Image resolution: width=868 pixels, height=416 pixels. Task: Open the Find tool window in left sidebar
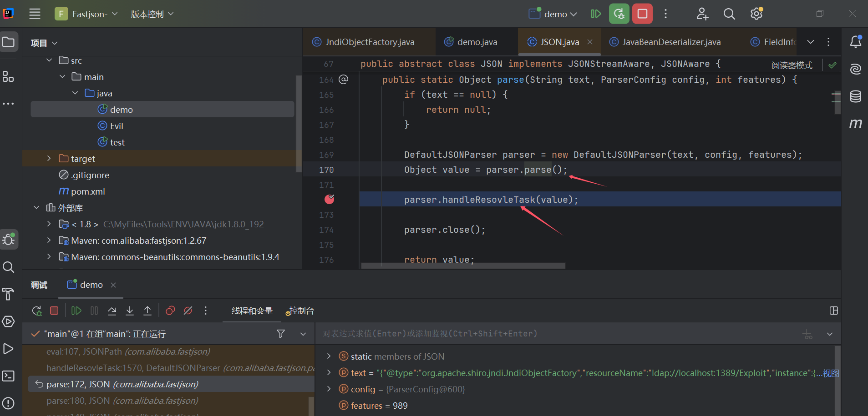click(x=8, y=267)
